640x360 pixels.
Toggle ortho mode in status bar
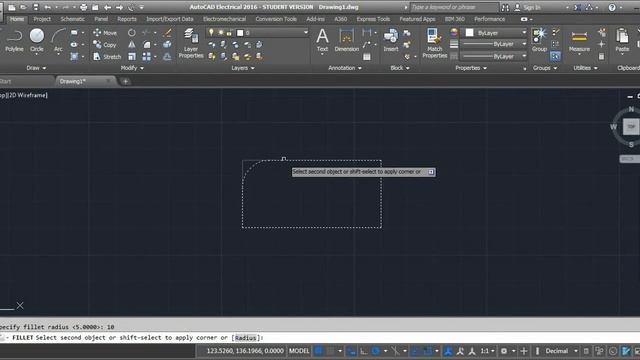pos(363,351)
